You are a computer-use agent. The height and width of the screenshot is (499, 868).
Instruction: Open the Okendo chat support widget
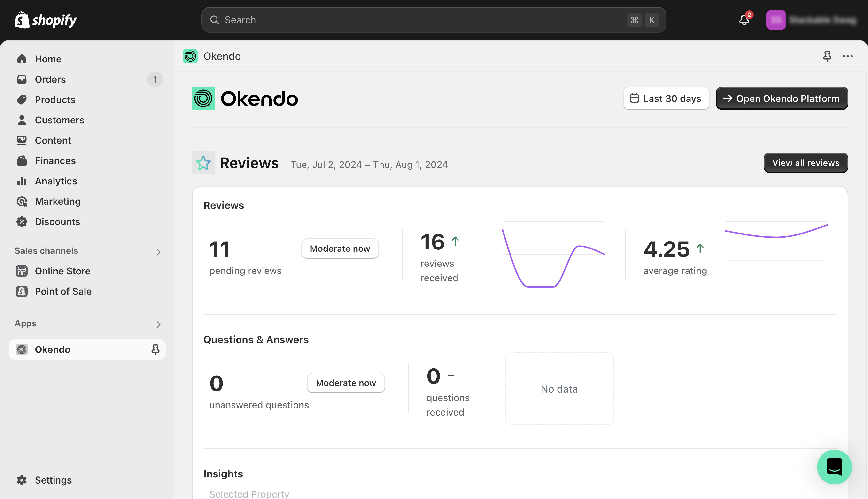[834, 467]
